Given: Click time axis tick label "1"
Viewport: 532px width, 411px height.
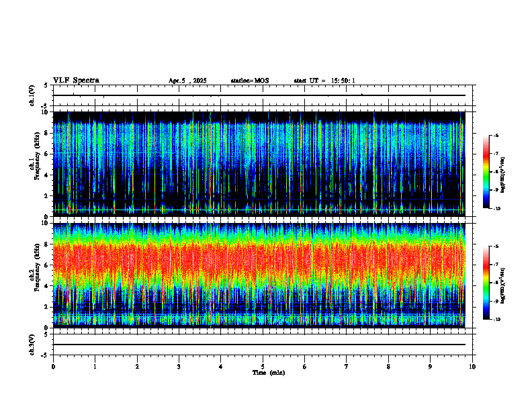Looking at the screenshot, I should point(95,367).
